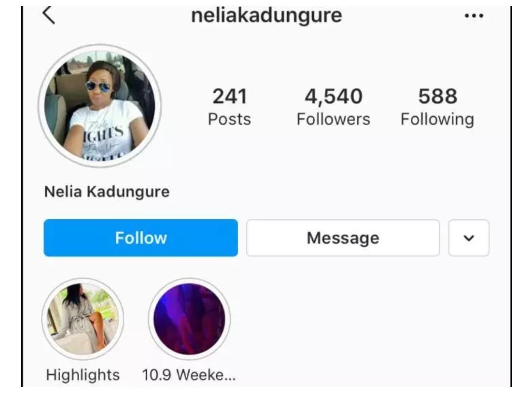
Task: Select the Nelia Kadungure display name
Action: pos(107,192)
